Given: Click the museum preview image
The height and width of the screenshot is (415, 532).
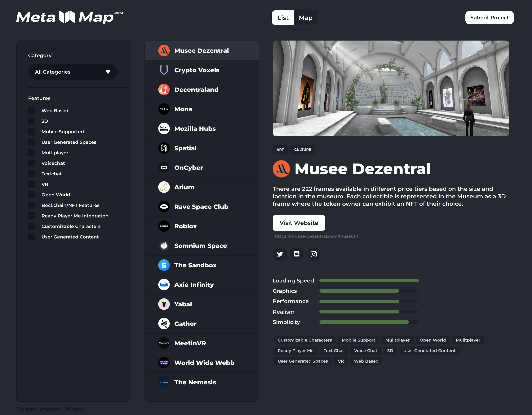Looking at the screenshot, I should coord(391,88).
